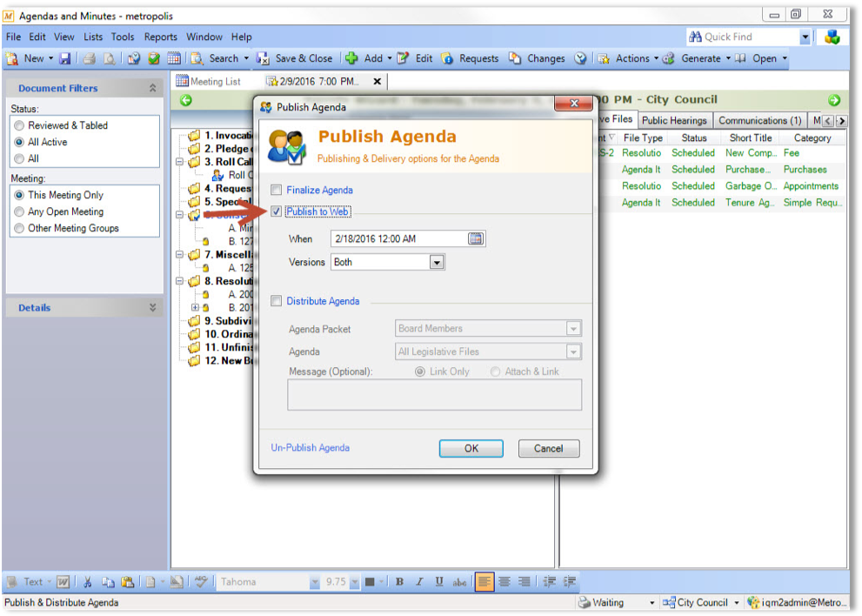The width and height of the screenshot is (862, 616).
Task: Click Cancel in Publish Agenda dialog
Action: coord(549,448)
